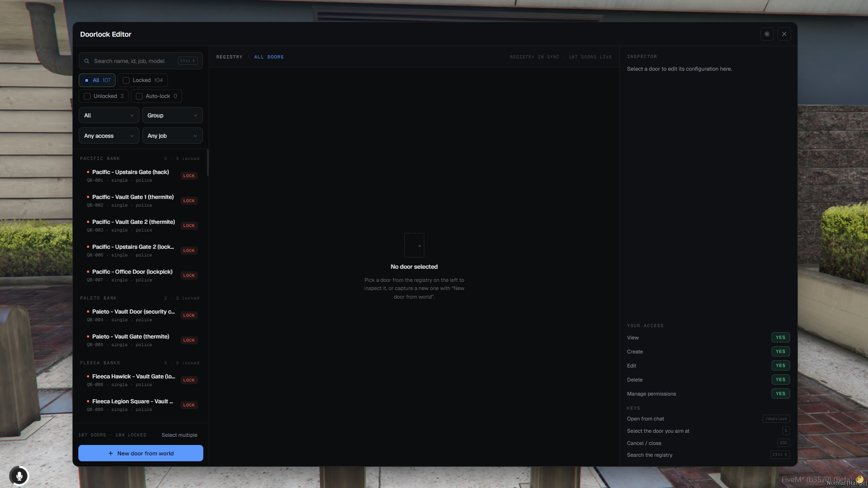The width and height of the screenshot is (868, 488).
Task: Toggle LOCK badge for Pacific Vault Gate 1
Action: [189, 201]
